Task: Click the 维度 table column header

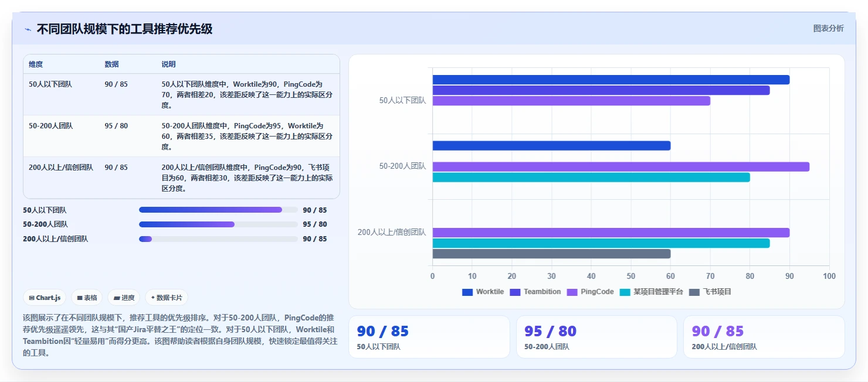Action: click(x=36, y=64)
